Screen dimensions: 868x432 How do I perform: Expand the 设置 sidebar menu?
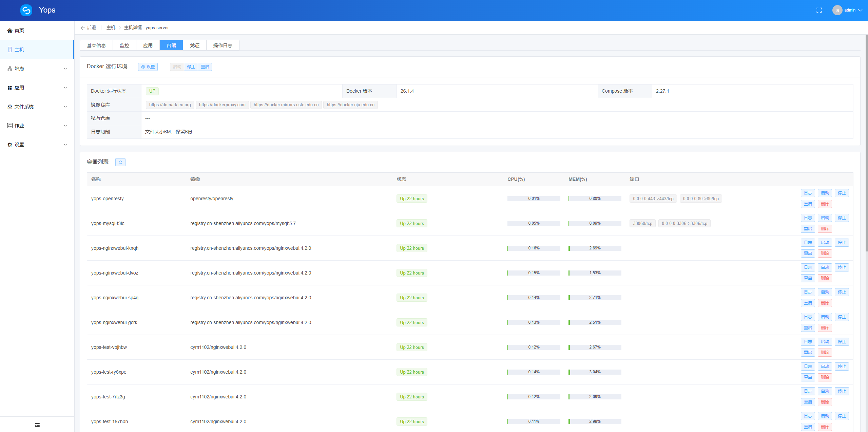pyautogui.click(x=65, y=145)
